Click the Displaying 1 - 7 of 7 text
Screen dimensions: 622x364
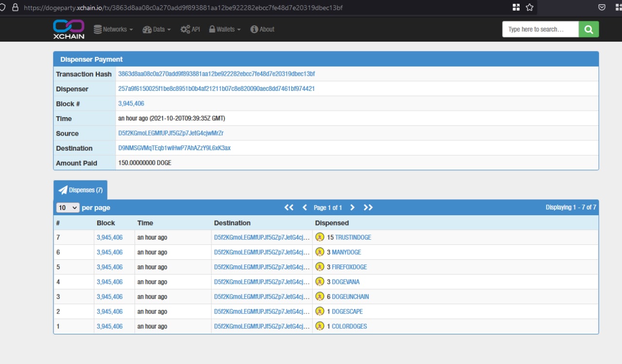coord(571,208)
